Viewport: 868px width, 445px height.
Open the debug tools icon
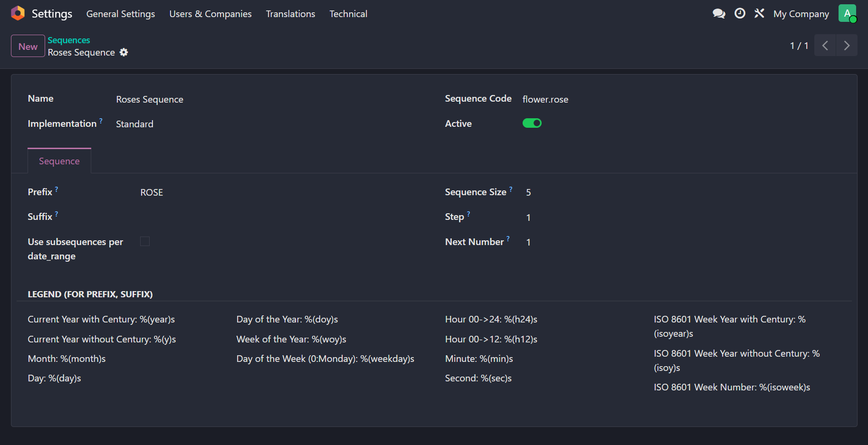pos(759,14)
